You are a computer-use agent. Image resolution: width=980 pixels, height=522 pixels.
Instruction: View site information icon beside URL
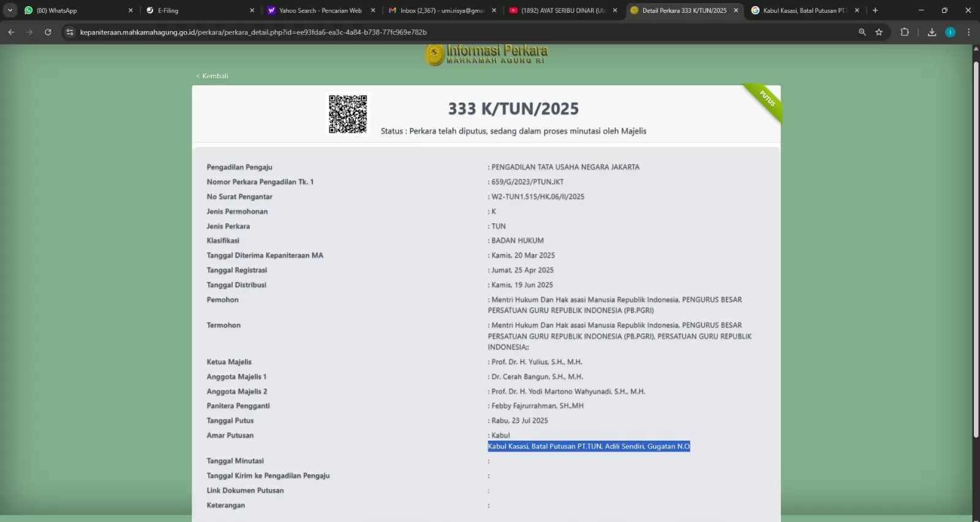click(x=70, y=32)
